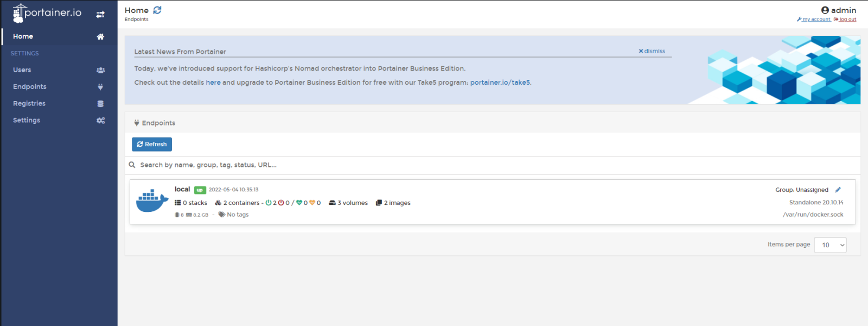Open the 'local' endpoint name
Screen dimensions: 868x326
[182, 190]
